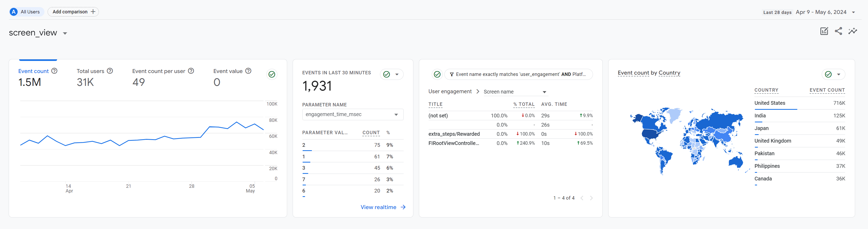Click the TITLE column header

tap(435, 105)
